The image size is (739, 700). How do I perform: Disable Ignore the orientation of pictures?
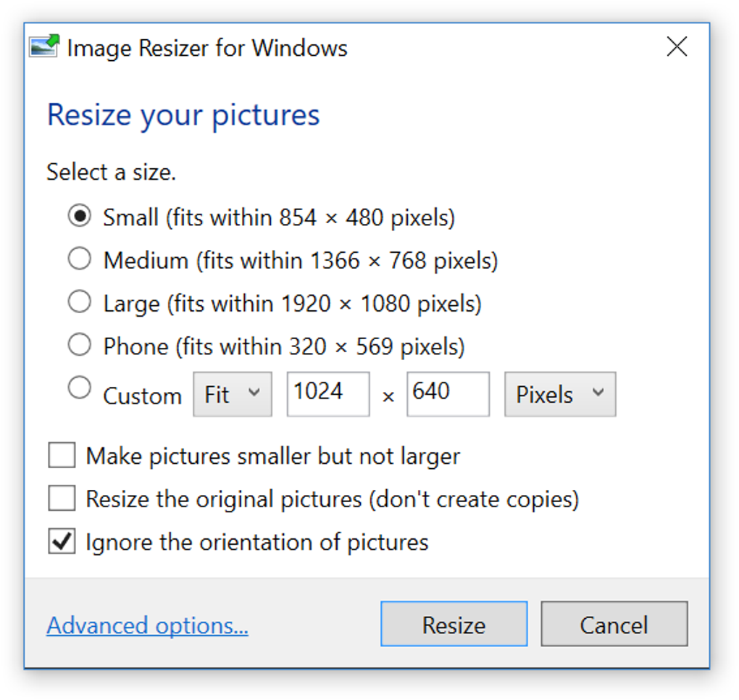[x=62, y=541]
